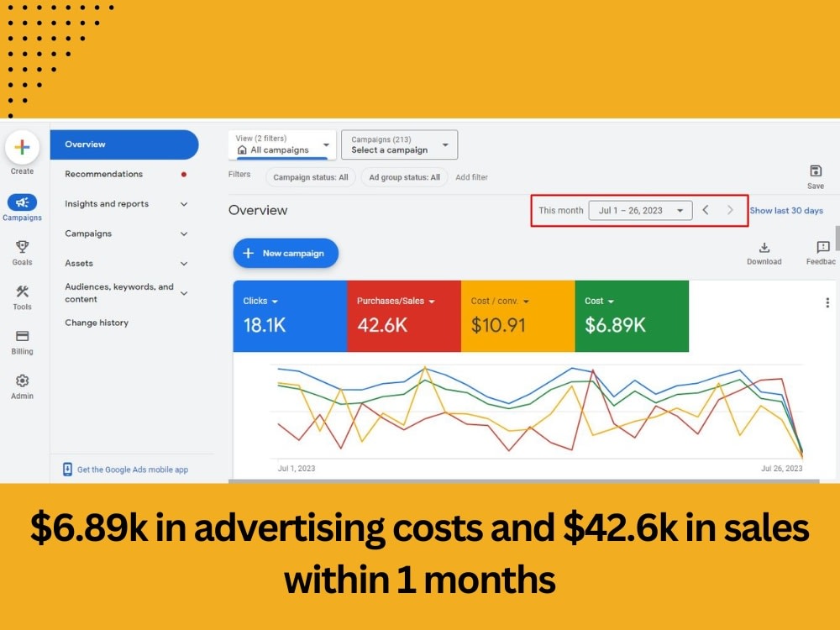Open the Billing card icon
Screen dimensions: 840x630
click(x=22, y=336)
